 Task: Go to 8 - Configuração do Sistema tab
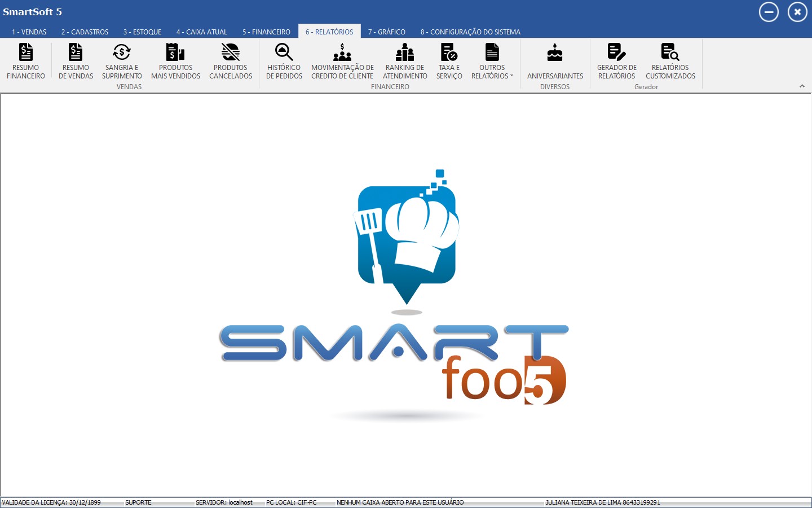(470, 32)
